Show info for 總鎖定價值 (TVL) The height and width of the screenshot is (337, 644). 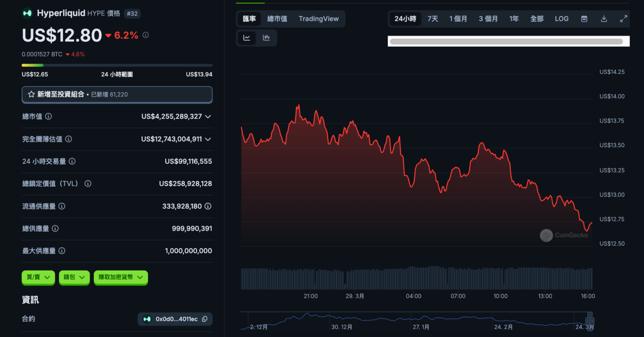[x=88, y=184]
